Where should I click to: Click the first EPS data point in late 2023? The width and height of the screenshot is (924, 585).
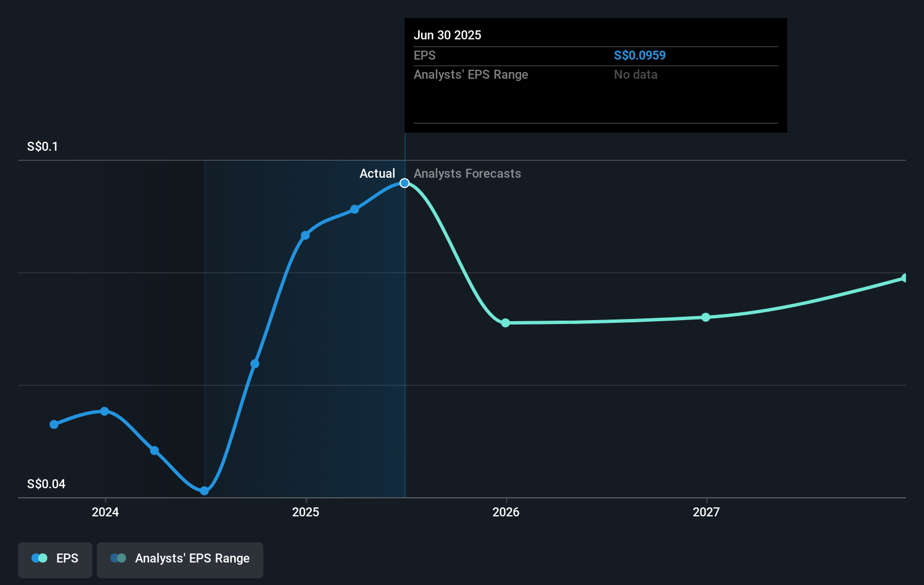pos(54,425)
